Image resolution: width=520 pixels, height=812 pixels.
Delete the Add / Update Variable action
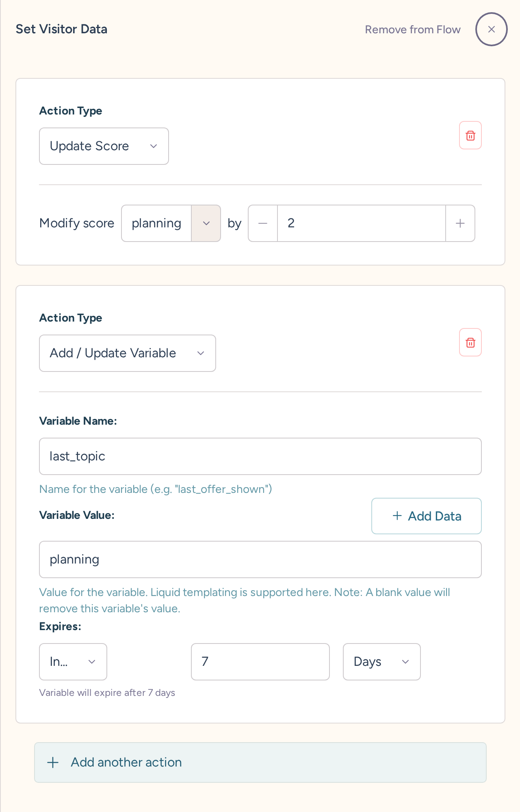[470, 342]
